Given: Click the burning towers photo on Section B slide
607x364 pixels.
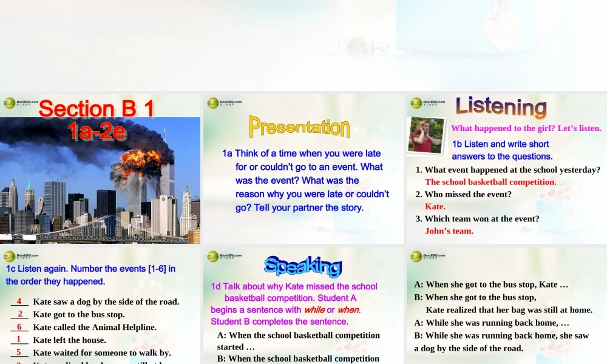Looking at the screenshot, I should click(100, 179).
